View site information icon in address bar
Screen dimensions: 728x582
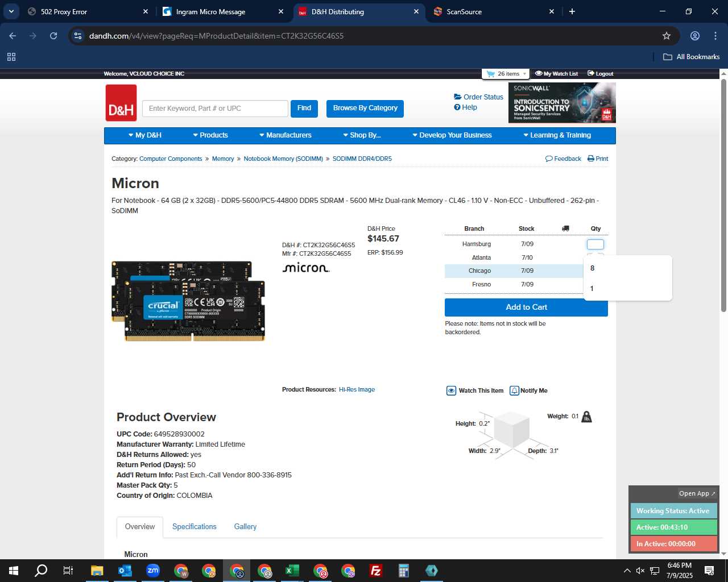tap(78, 36)
